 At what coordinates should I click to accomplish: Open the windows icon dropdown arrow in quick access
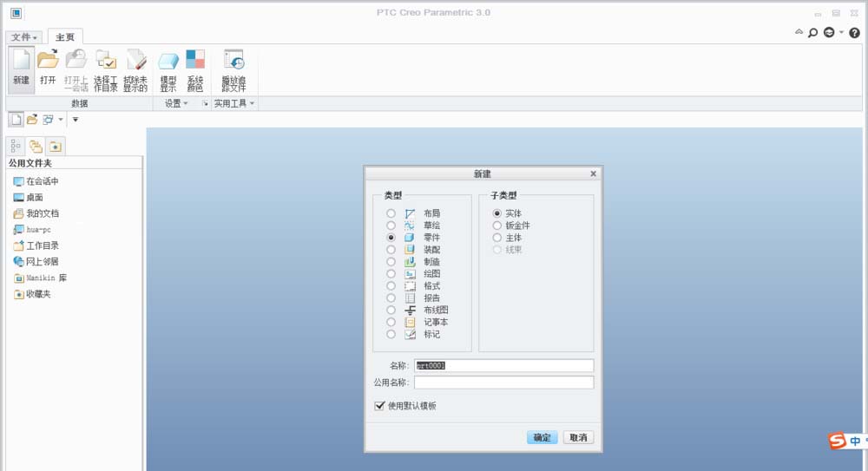click(x=61, y=120)
